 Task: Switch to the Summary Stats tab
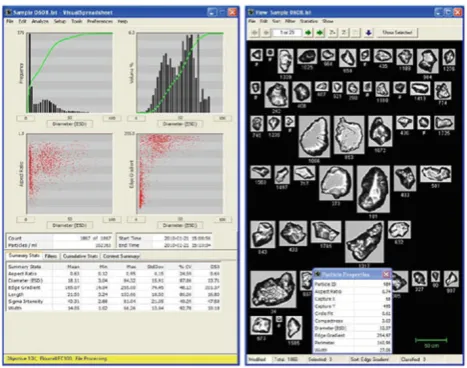(x=24, y=256)
